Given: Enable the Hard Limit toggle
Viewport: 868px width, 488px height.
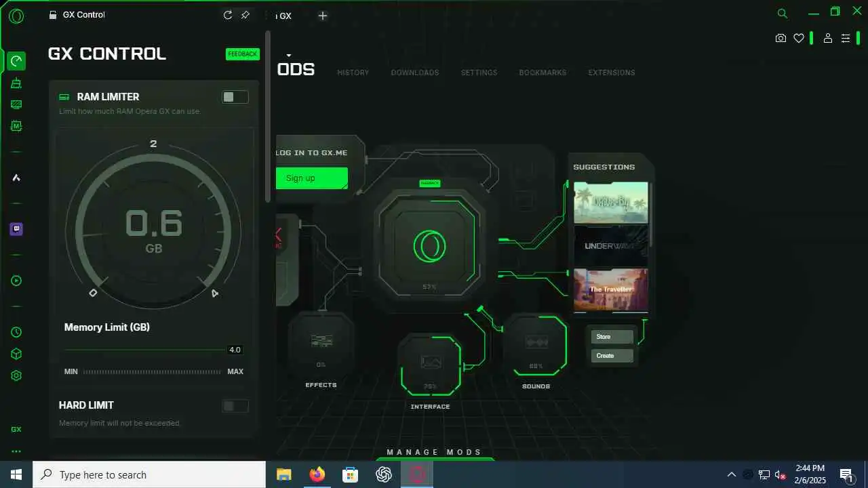Looking at the screenshot, I should (x=235, y=406).
